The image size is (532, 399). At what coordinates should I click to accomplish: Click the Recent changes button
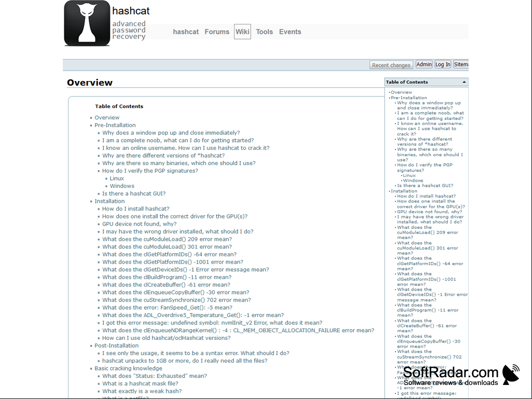[x=391, y=65]
